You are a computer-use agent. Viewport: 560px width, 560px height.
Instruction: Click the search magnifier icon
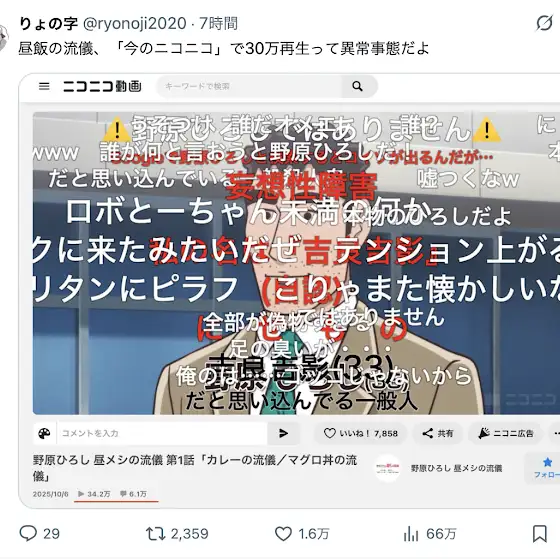pos(358,86)
